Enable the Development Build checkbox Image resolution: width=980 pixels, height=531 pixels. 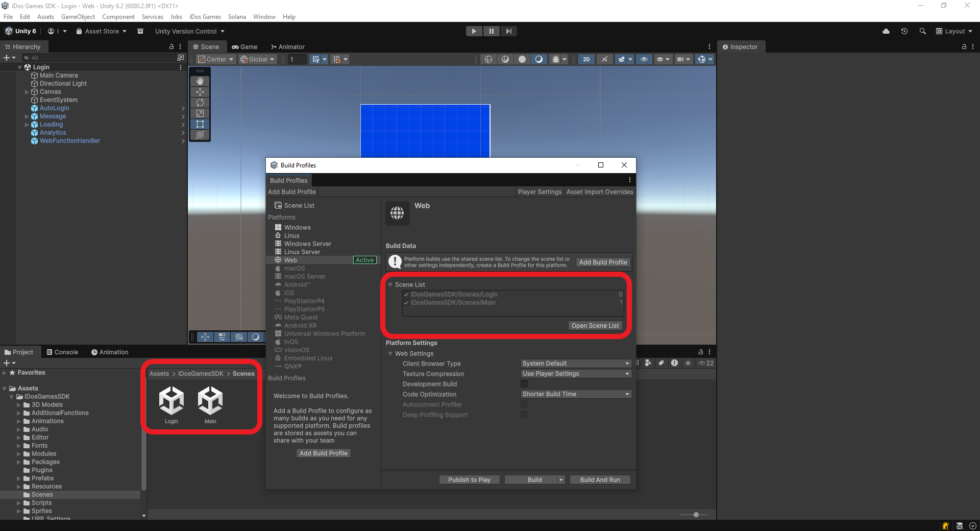point(524,384)
